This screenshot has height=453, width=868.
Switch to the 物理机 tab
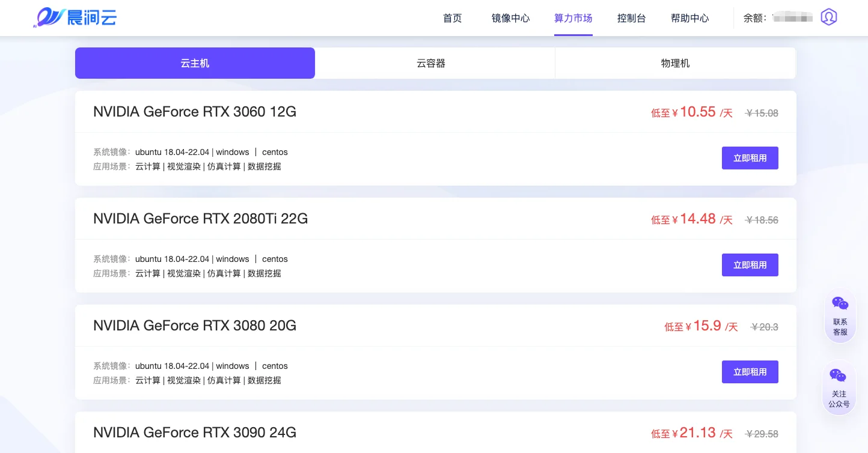(675, 63)
